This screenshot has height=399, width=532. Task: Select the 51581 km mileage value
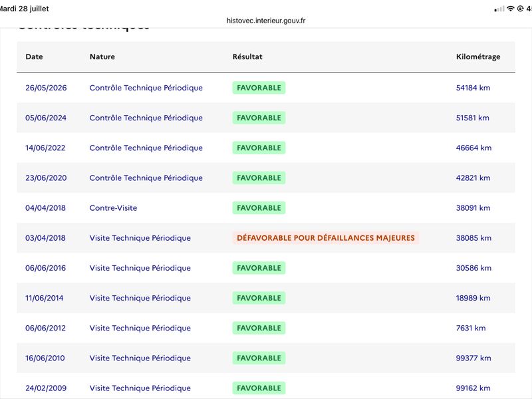pyautogui.click(x=473, y=118)
